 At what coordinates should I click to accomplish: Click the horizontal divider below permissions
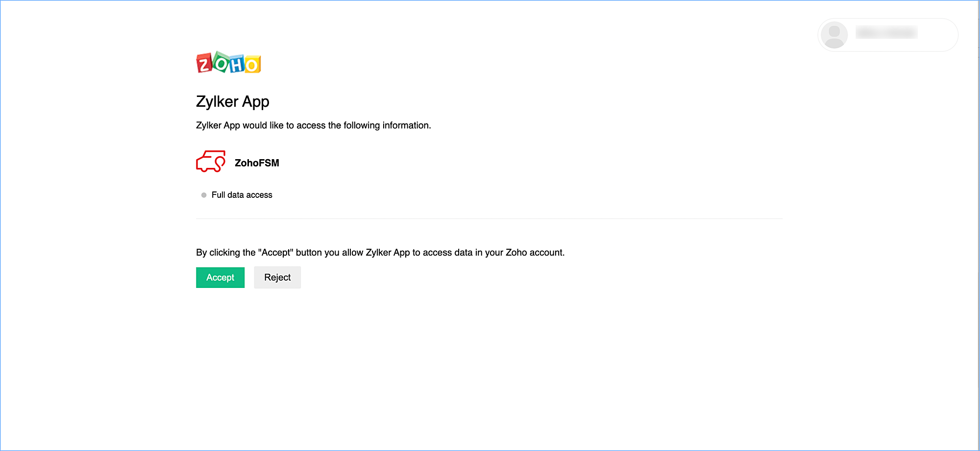pos(489,218)
